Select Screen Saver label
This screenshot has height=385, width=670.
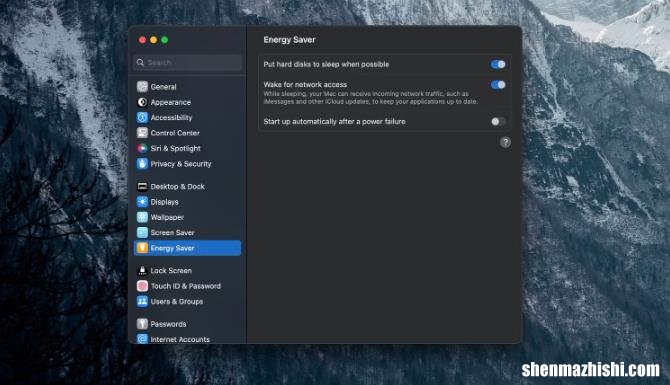point(172,232)
